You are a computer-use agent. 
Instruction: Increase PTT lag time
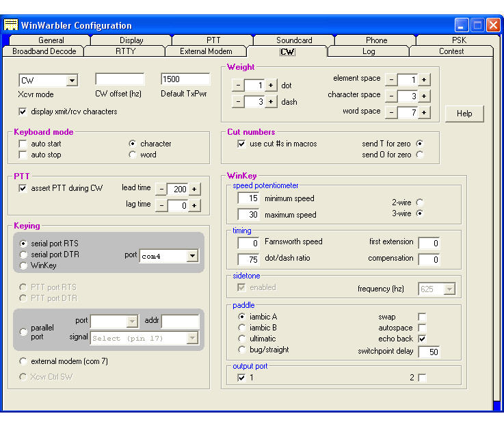tap(194, 205)
